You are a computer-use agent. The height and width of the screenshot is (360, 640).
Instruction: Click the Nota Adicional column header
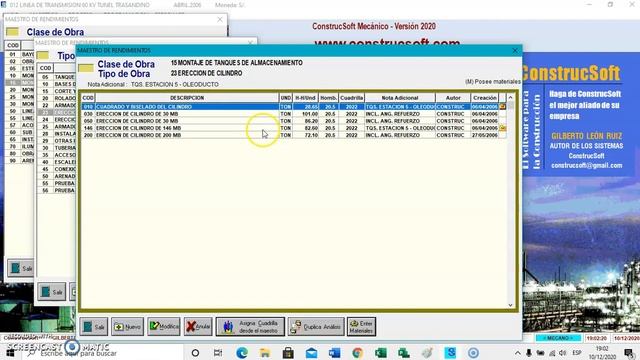[x=400, y=98]
